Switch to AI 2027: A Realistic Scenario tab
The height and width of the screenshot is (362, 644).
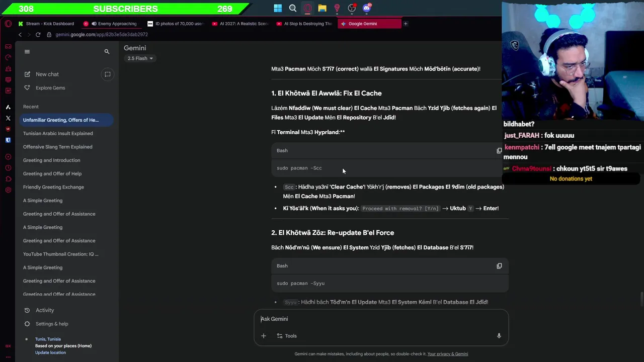click(240, 24)
